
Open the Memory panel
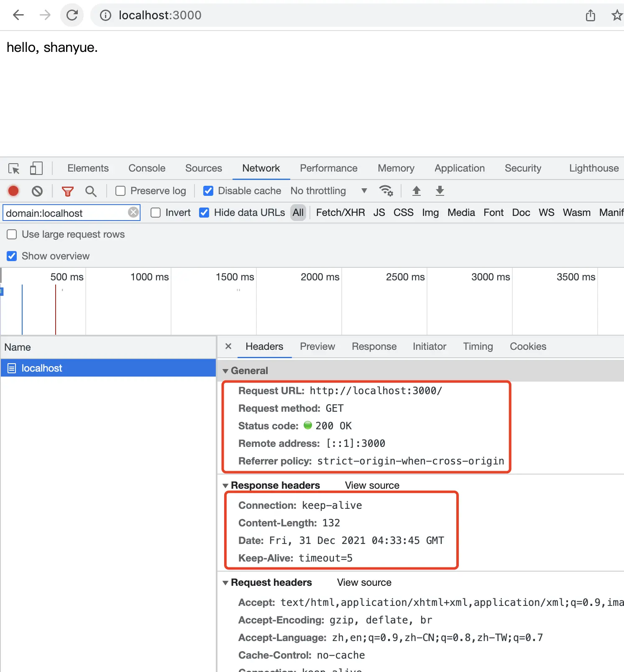(x=396, y=168)
